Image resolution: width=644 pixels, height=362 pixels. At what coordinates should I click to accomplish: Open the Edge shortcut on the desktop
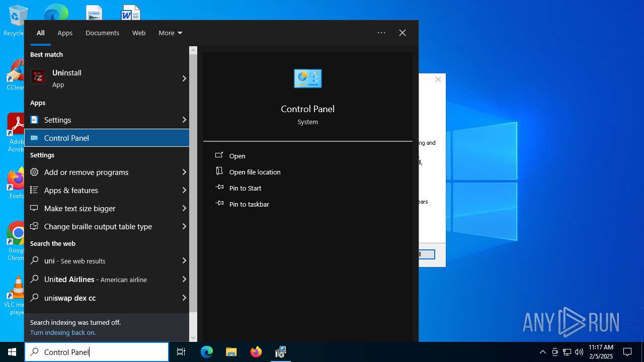[56, 12]
